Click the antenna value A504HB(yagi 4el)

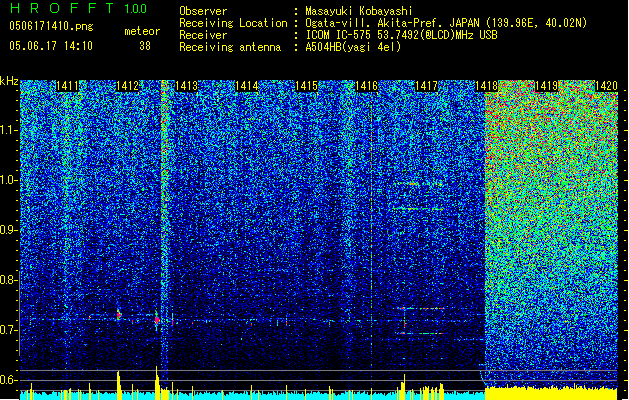(353, 47)
